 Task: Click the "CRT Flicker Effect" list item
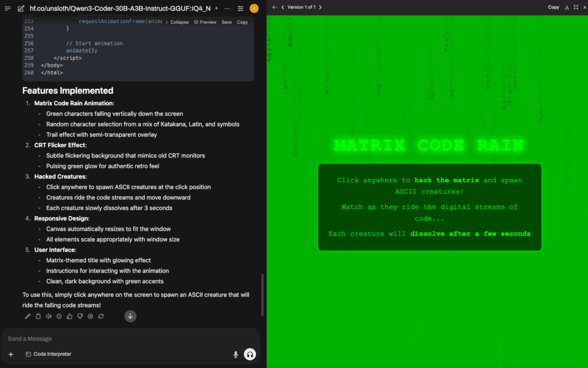click(60, 145)
